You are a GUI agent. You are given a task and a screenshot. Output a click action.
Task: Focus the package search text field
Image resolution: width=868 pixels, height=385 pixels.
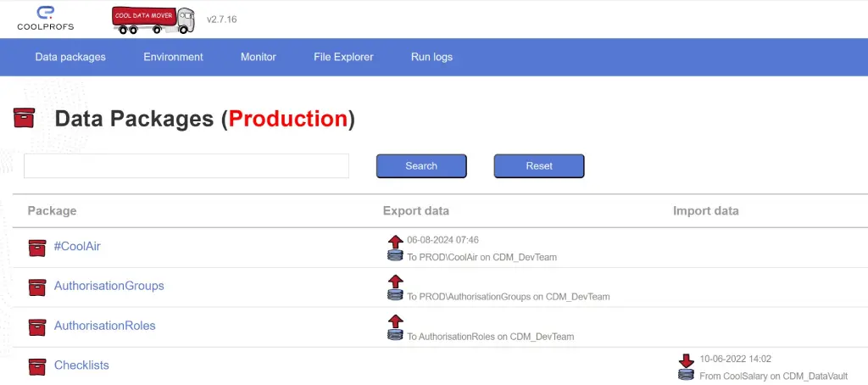pos(186,166)
